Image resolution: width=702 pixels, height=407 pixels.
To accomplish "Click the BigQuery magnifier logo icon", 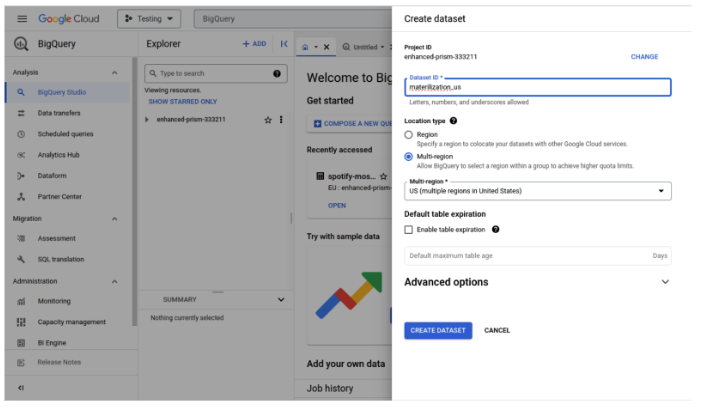I will tap(21, 44).
